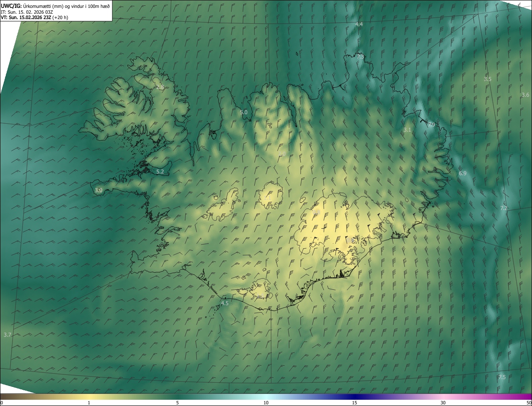Click the 5.2 value label on the map

click(160, 171)
